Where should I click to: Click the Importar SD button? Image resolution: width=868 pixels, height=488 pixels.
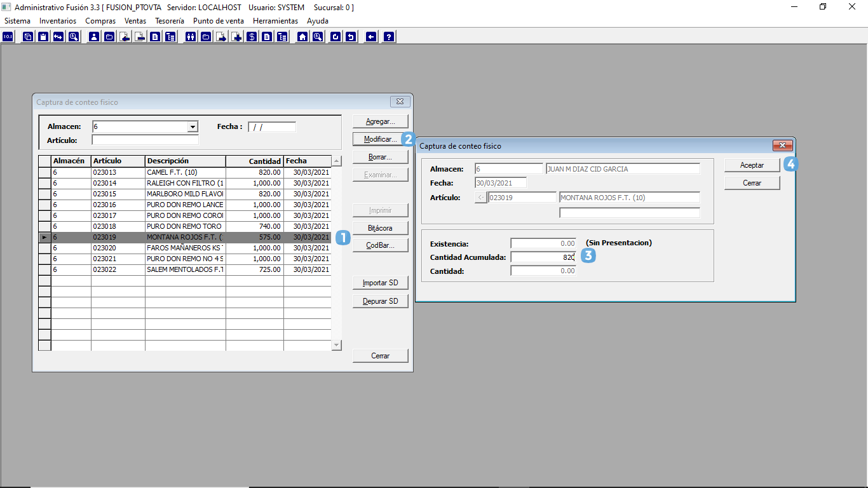point(381,283)
